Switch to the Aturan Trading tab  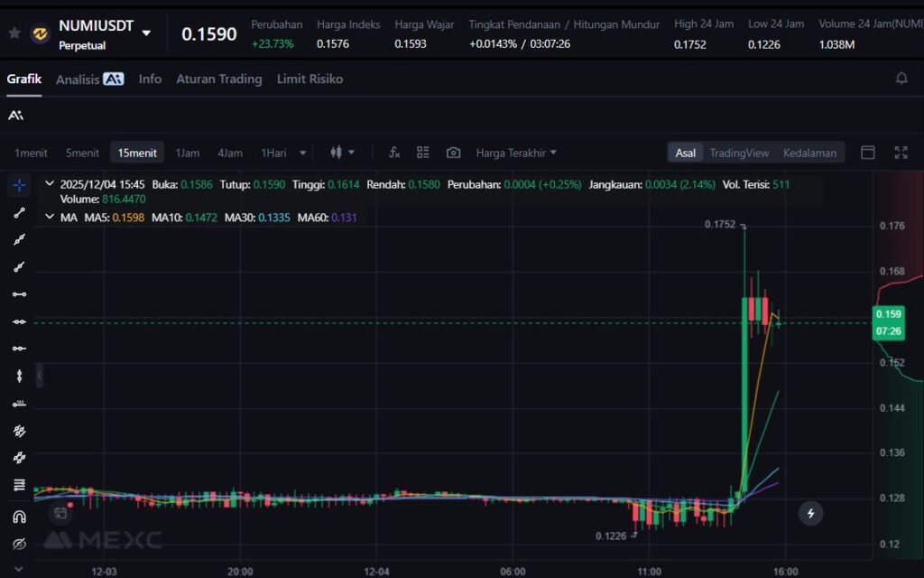pyautogui.click(x=218, y=79)
